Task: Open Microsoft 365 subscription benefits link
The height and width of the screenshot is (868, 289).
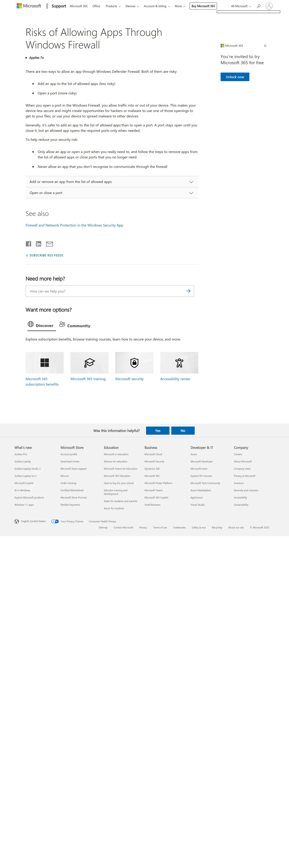Action: (42, 381)
